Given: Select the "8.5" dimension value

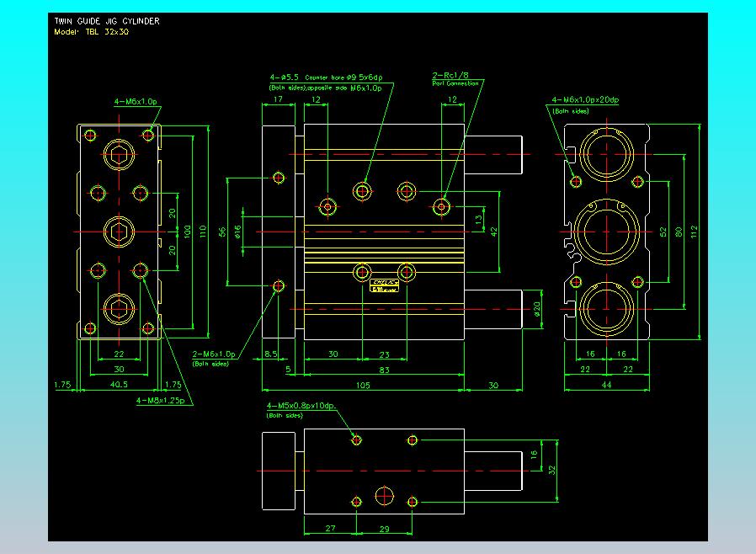Looking at the screenshot, I should click(271, 354).
